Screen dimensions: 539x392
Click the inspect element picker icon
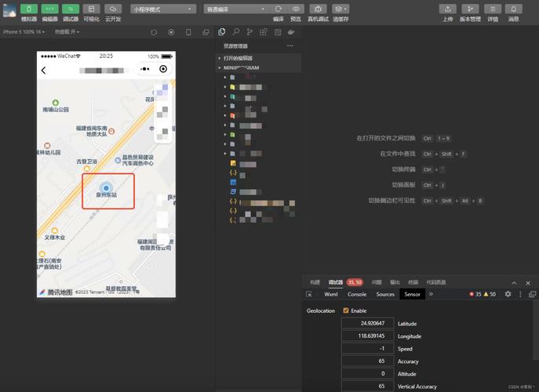coord(308,295)
